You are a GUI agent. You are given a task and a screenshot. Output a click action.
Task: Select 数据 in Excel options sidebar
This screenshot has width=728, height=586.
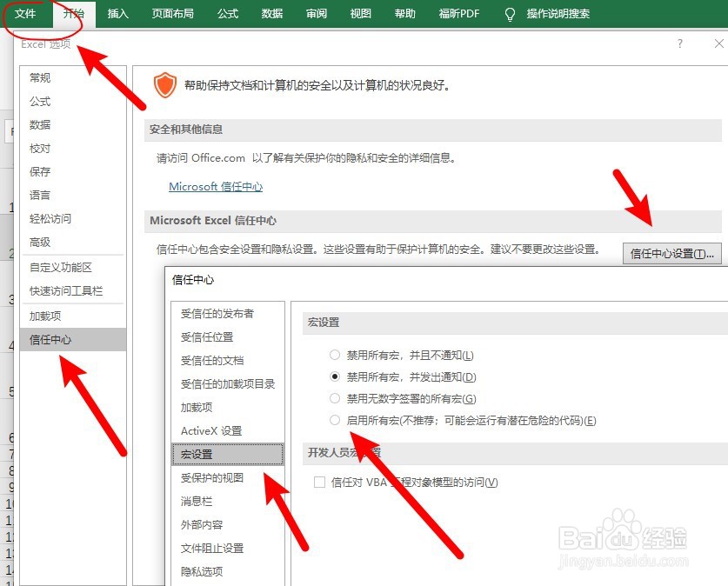73,125
